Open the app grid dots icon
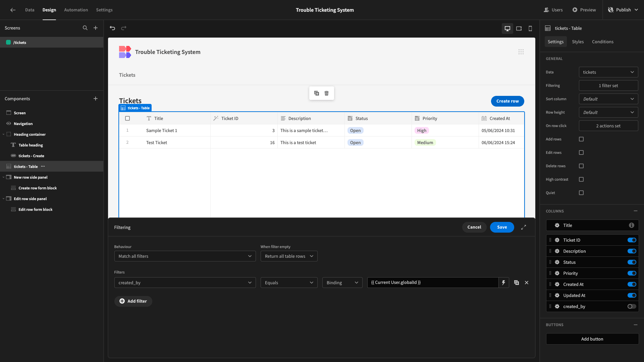This screenshot has height=362, width=644. (521, 52)
